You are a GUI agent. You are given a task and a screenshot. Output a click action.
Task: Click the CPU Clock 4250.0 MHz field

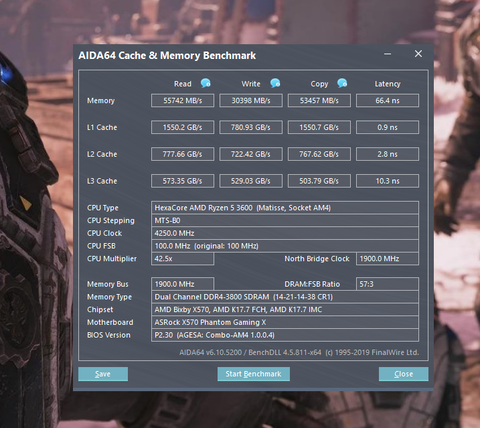285,233
